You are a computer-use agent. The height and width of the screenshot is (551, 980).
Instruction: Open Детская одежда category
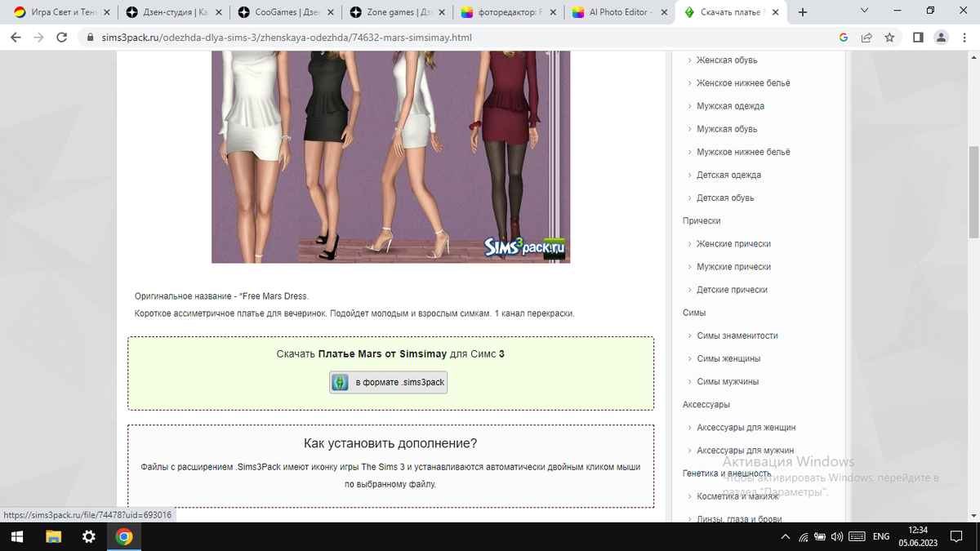point(728,175)
